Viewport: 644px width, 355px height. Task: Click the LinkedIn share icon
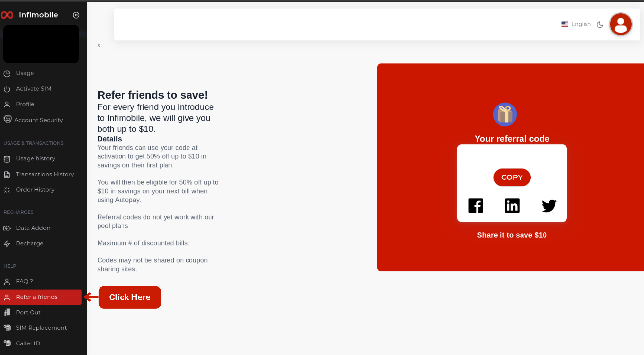click(512, 206)
